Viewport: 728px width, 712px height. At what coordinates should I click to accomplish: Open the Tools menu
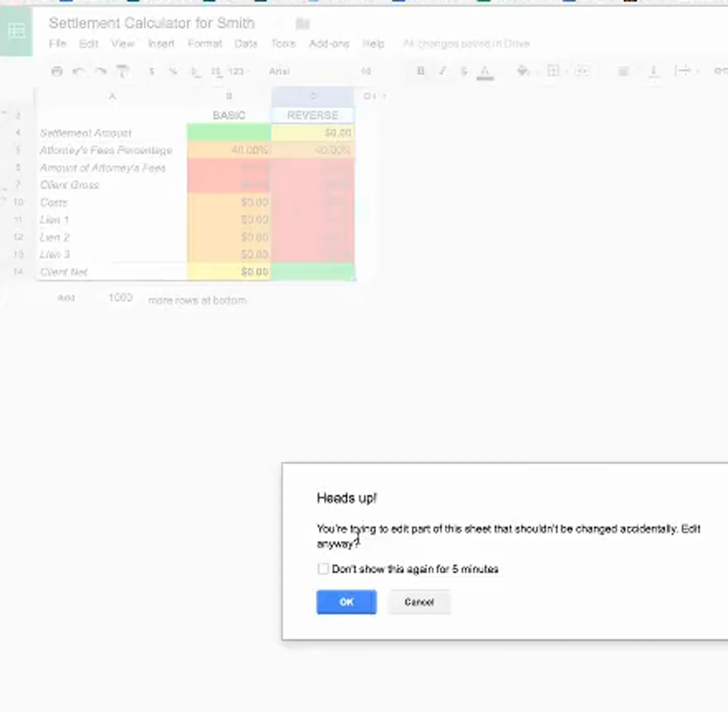click(x=283, y=43)
